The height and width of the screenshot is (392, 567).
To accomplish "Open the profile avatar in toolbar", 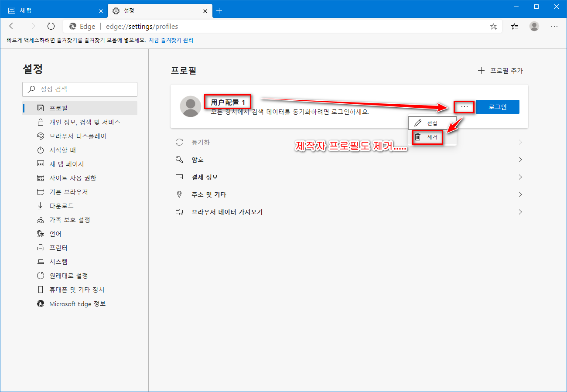I will pos(534,26).
